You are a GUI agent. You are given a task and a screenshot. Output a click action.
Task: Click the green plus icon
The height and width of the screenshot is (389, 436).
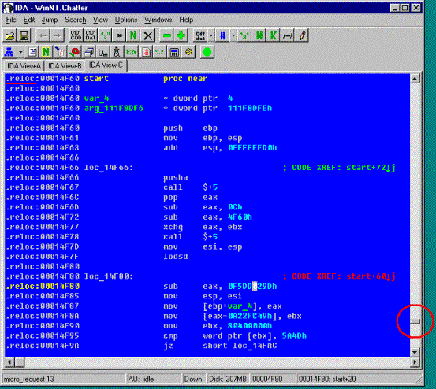(x=181, y=35)
